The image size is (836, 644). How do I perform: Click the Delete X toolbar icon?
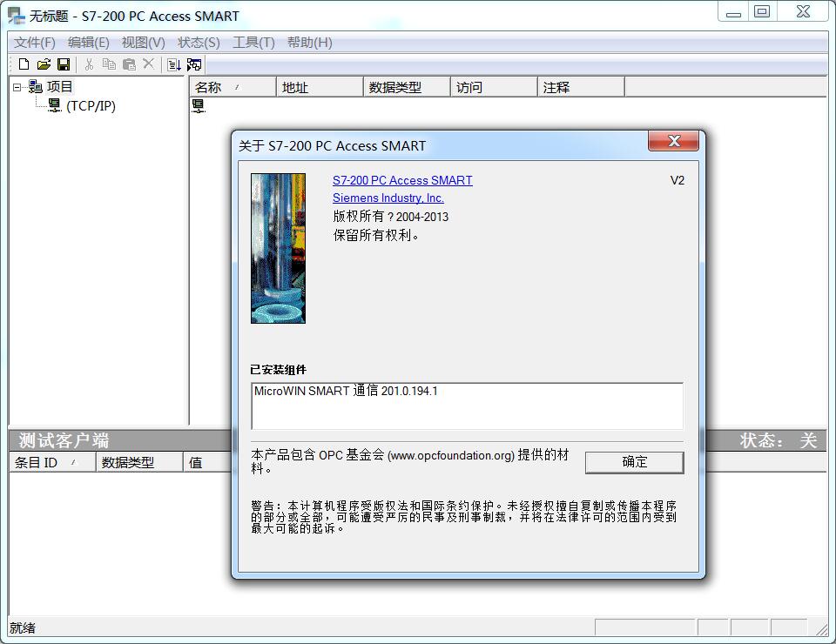149,64
